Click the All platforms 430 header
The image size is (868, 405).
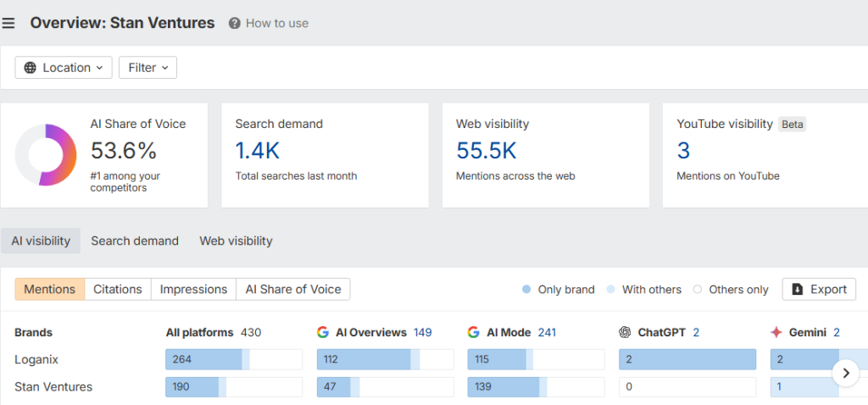click(214, 332)
